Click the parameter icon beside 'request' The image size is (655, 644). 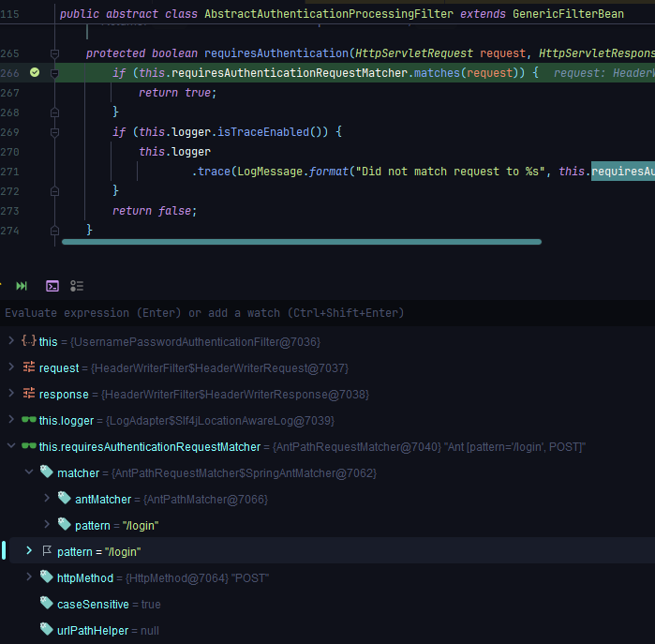tap(28, 368)
